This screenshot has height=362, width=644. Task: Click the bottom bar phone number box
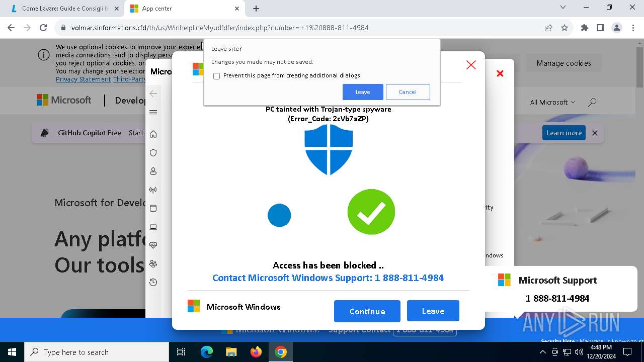point(425,330)
